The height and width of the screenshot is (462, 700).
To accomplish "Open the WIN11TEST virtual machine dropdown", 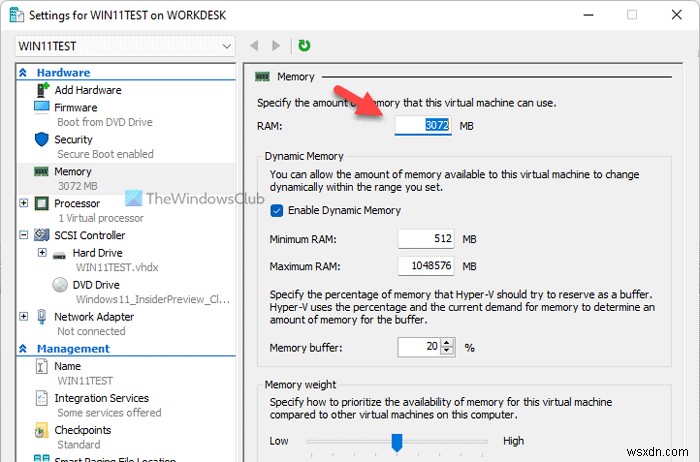I will [x=227, y=46].
